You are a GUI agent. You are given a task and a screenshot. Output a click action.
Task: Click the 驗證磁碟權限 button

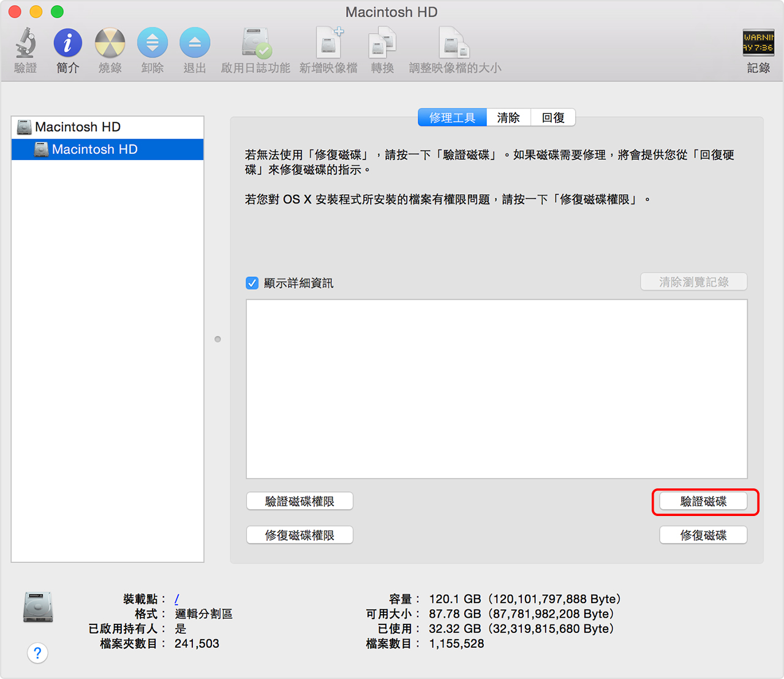click(300, 501)
